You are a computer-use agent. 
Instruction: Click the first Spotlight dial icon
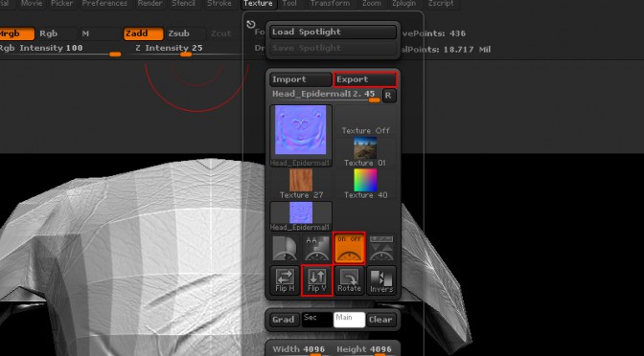[285, 248]
